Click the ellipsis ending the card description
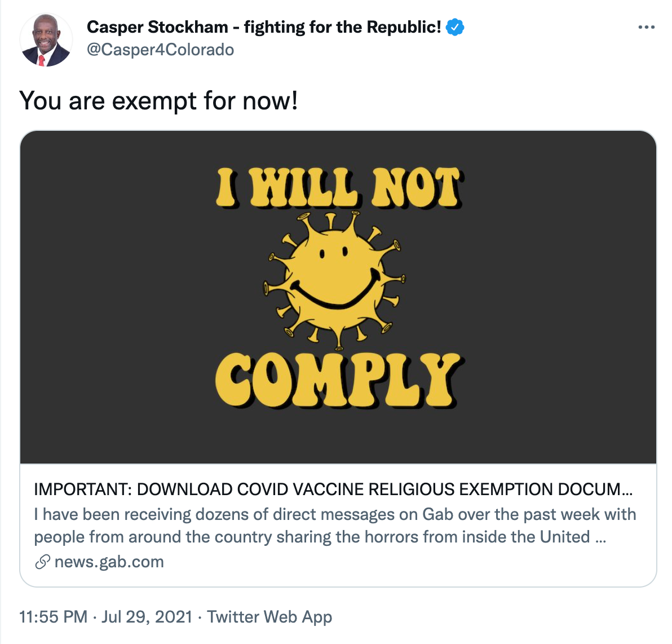Image resolution: width=672 pixels, height=644 pixels. [x=600, y=537]
